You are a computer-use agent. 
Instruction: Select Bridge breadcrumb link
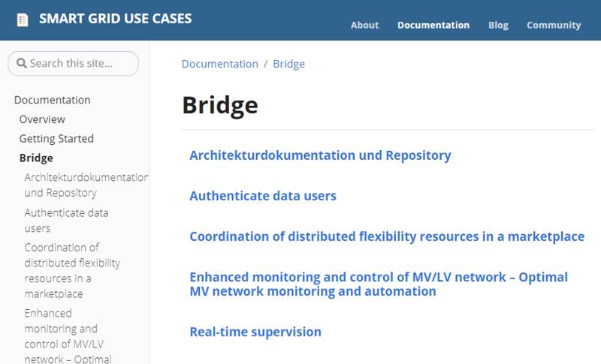[288, 64]
